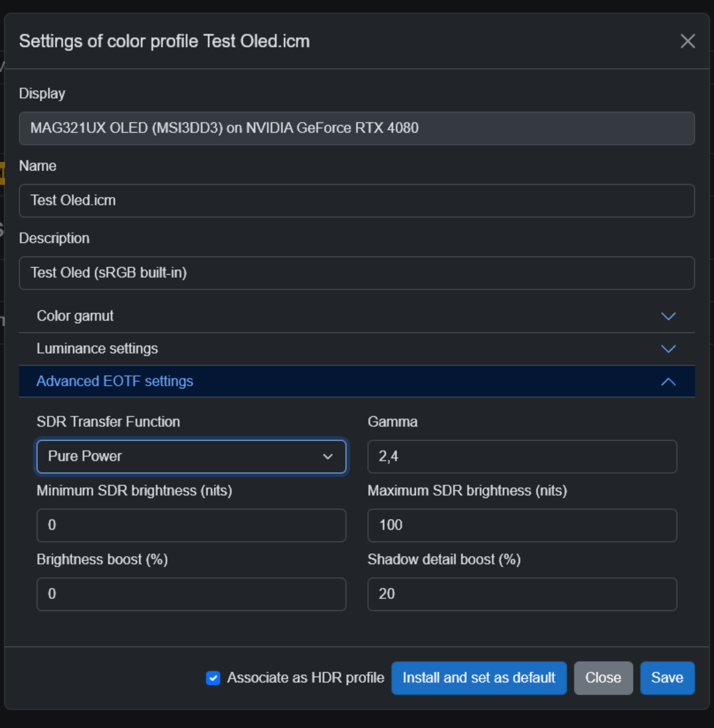Image resolution: width=714 pixels, height=728 pixels.
Task: Expand the Color gamut section chevron
Action: (x=668, y=316)
